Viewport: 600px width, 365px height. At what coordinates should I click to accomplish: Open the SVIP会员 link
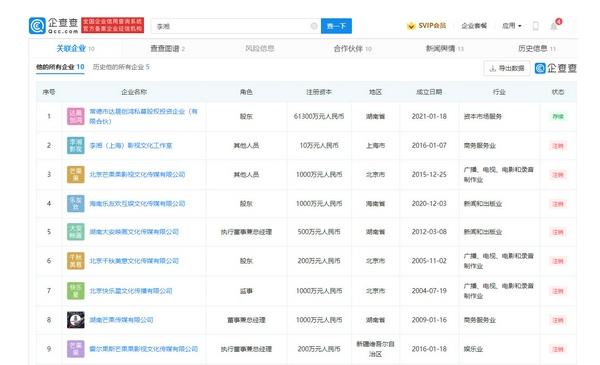pos(432,26)
